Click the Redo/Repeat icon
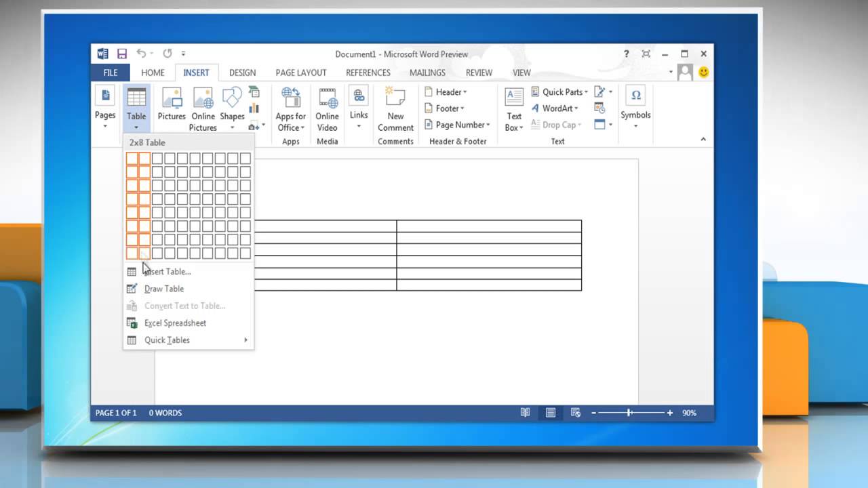868x488 pixels. point(167,54)
